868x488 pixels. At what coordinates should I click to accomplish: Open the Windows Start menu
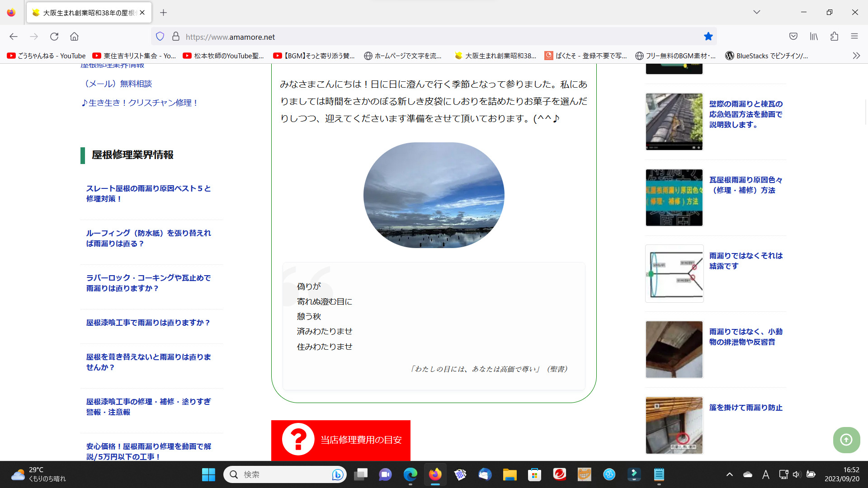(208, 474)
